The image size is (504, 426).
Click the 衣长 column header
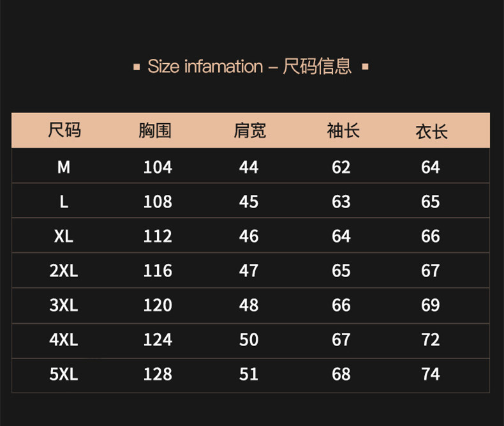[431, 132]
